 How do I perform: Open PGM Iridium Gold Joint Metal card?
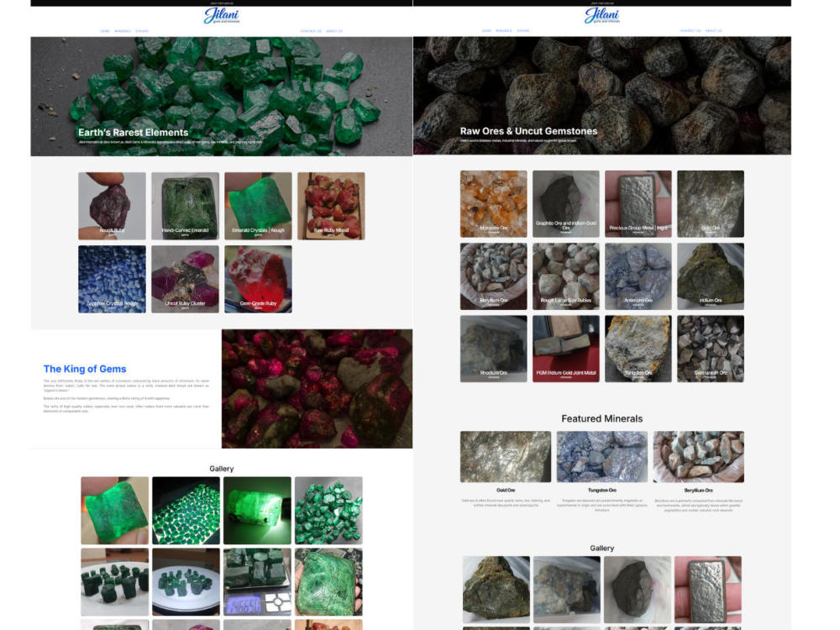[x=565, y=349]
